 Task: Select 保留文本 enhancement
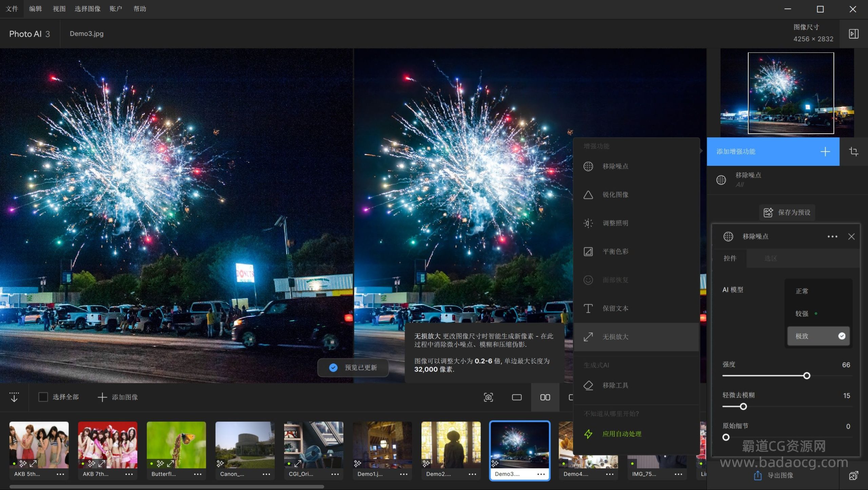(x=636, y=308)
